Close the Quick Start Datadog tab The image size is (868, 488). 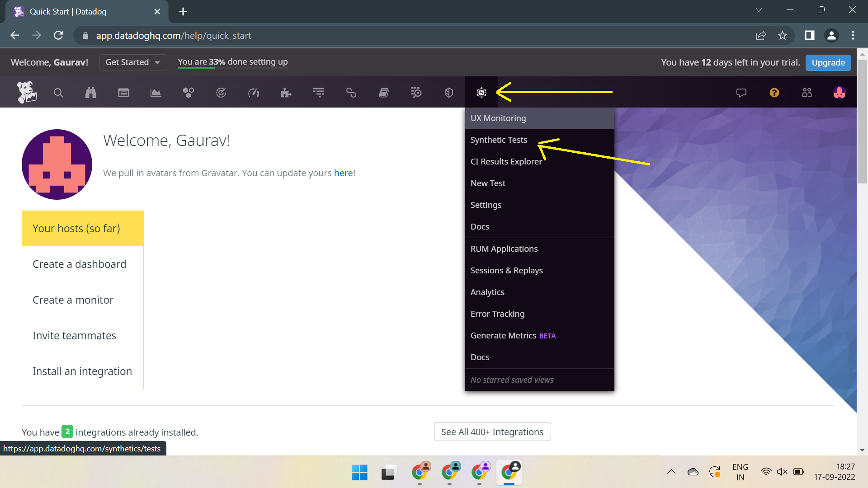(157, 12)
